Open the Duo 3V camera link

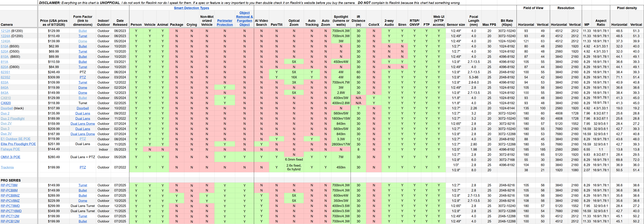pos(6,134)
